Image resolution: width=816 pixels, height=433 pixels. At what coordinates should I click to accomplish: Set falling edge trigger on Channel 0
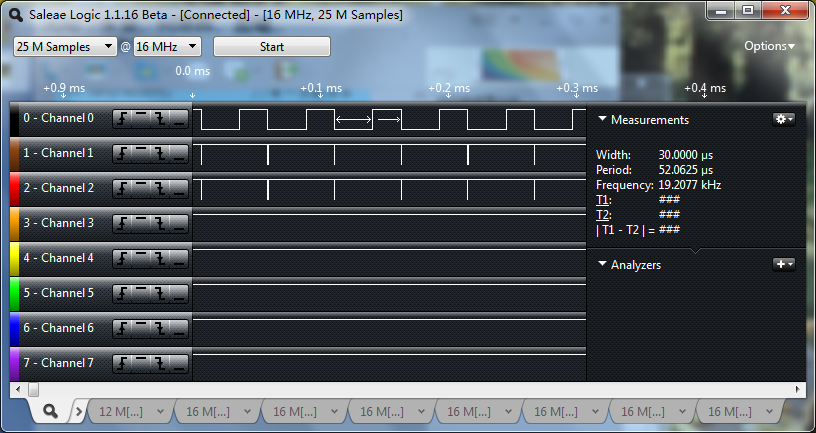[x=160, y=119]
